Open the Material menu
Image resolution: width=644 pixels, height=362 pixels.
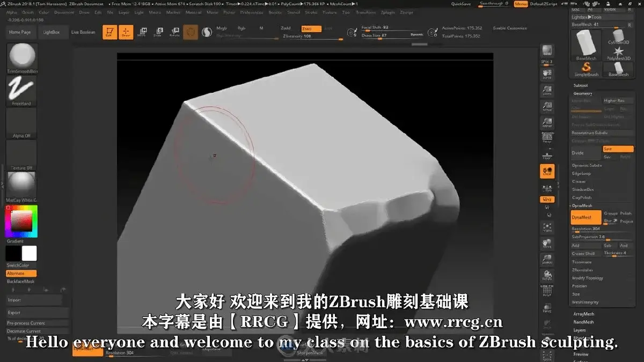193,12
